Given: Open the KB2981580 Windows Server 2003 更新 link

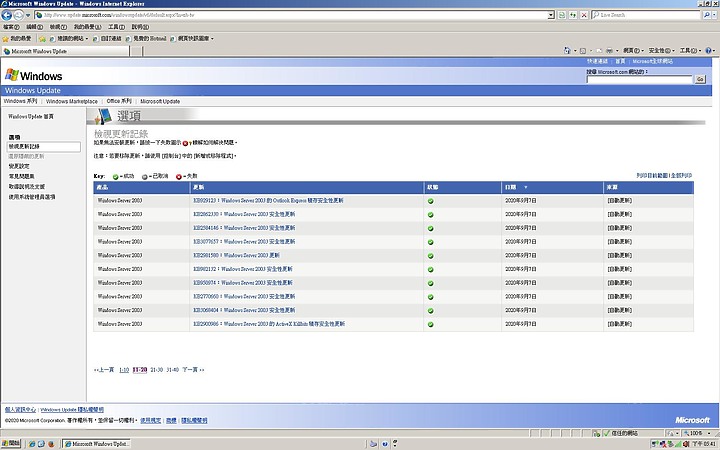Looking at the screenshot, I should coord(236,255).
